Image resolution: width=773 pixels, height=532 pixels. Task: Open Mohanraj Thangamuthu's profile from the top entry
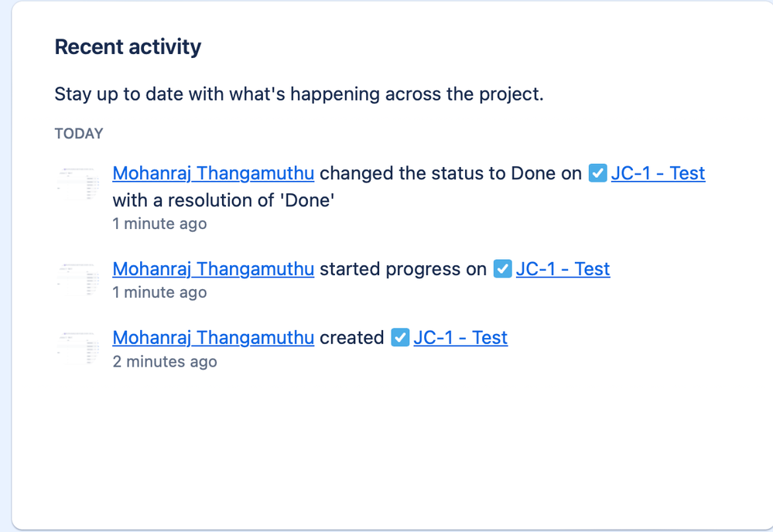click(213, 173)
